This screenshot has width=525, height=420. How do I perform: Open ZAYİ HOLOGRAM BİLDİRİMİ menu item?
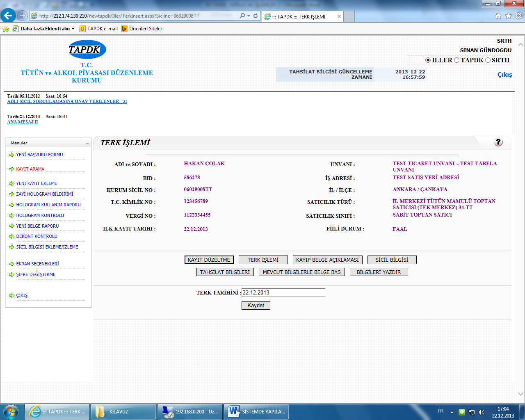[45, 194]
